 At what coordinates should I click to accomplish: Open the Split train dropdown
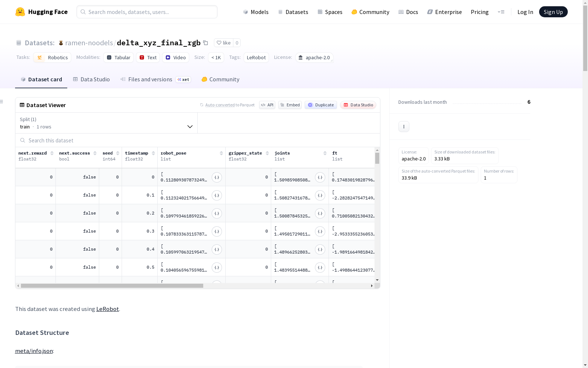pos(107,123)
